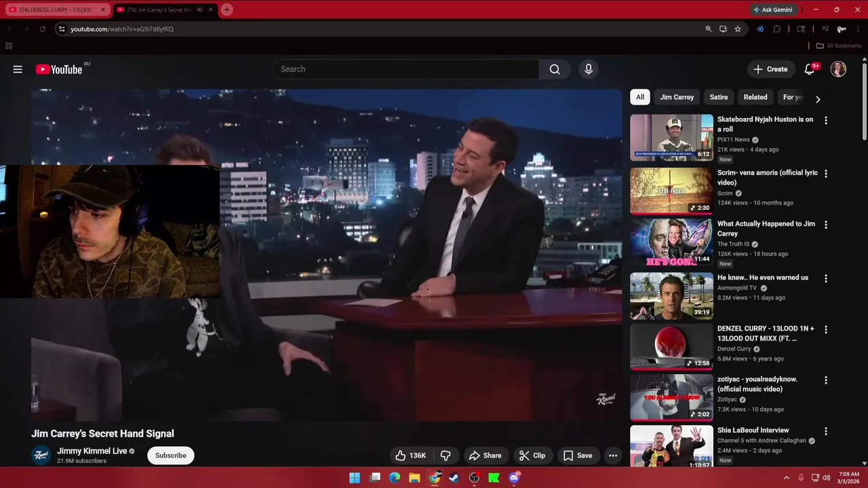Open the zoom magnifier in address bar

709,29
